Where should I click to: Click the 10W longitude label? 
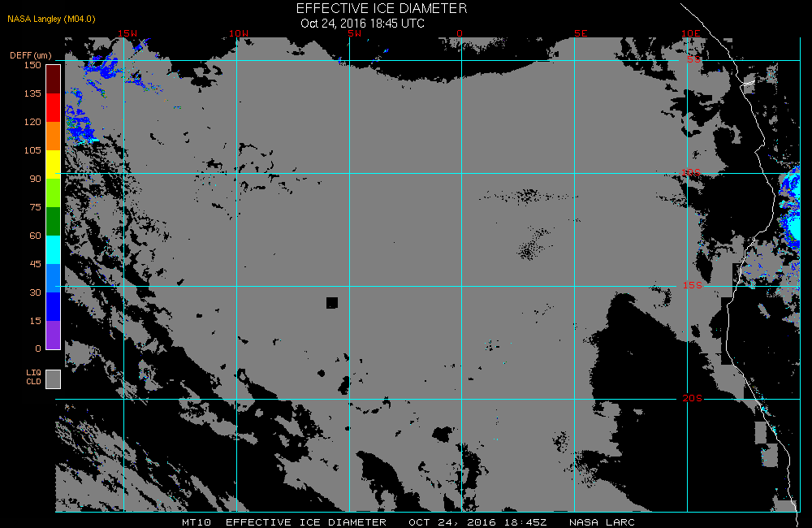[239, 33]
